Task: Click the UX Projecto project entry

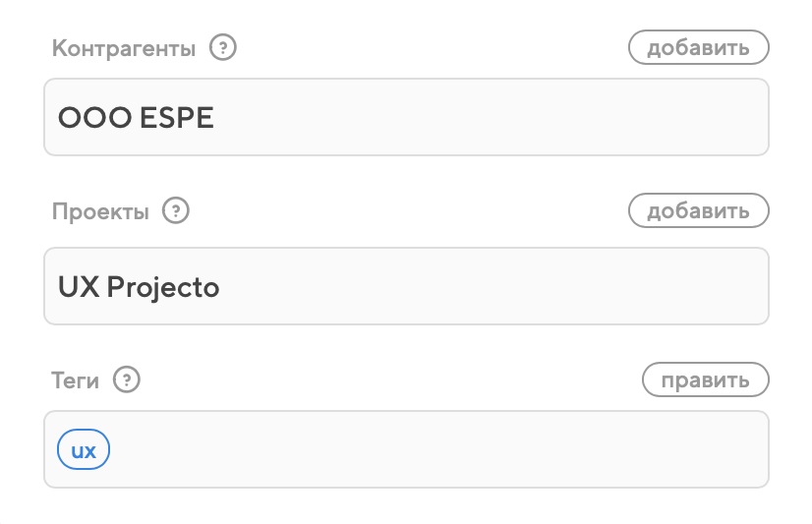Action: pyautogui.click(x=139, y=287)
